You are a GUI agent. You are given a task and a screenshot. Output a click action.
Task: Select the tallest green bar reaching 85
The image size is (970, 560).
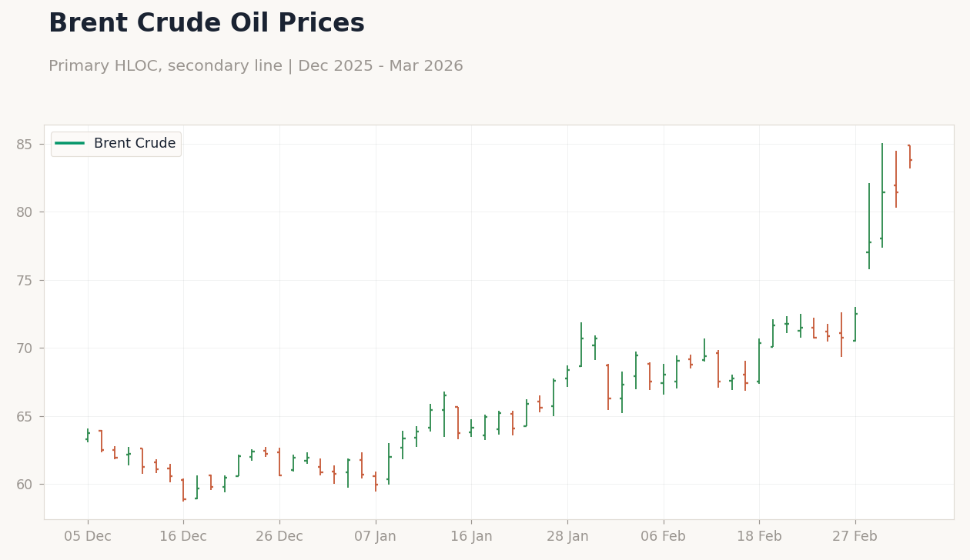click(x=882, y=195)
